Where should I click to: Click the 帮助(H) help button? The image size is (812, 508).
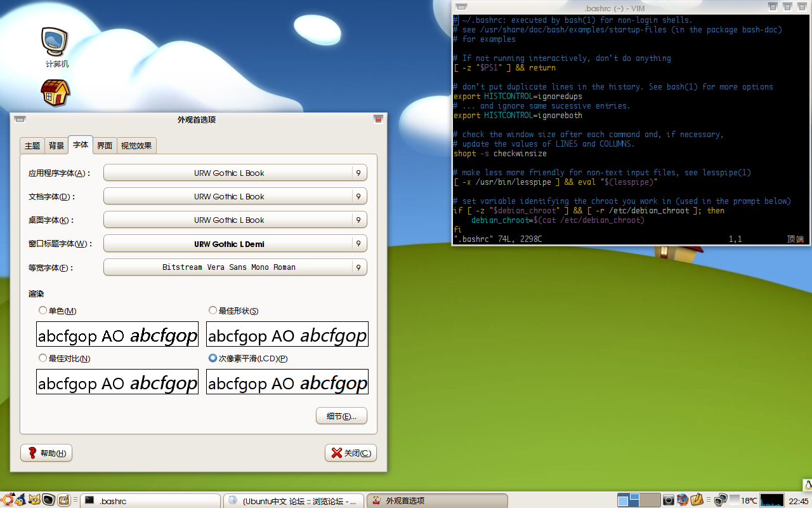[46, 453]
